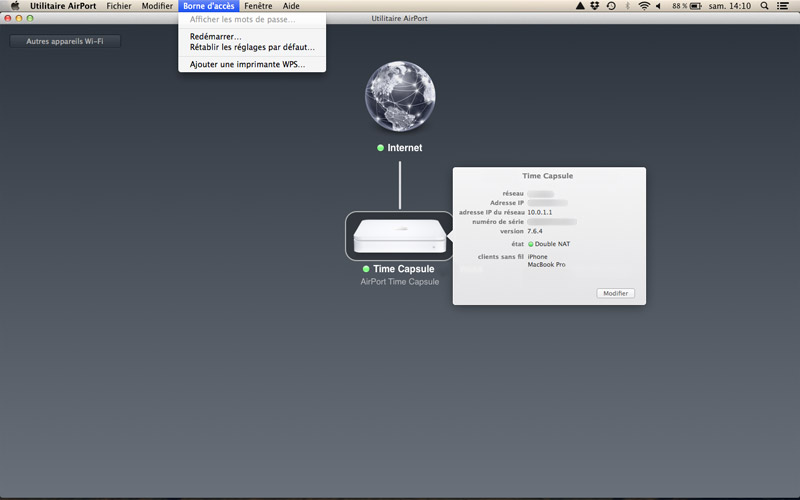Image resolution: width=800 pixels, height=500 pixels.
Task: Click the Time Capsule device name label
Action: [404, 269]
